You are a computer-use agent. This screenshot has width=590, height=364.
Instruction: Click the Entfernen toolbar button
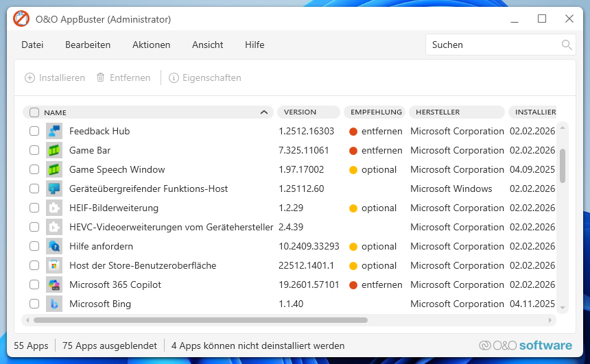tap(123, 78)
